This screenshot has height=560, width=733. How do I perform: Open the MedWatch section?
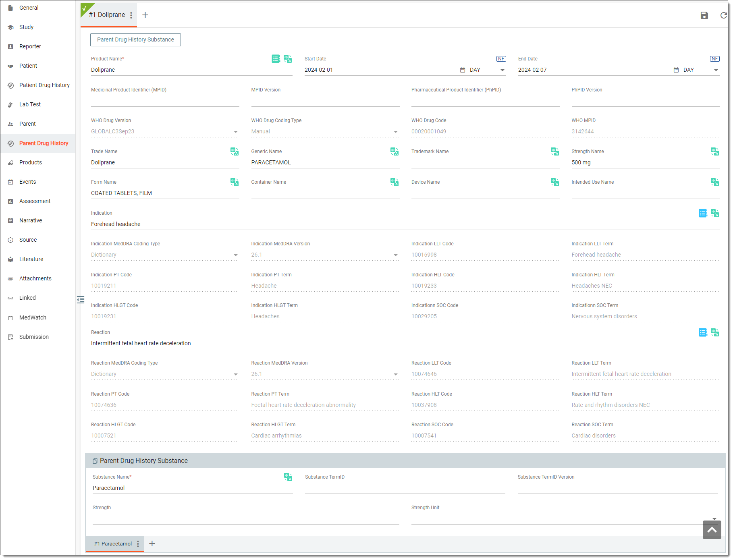[38, 317]
